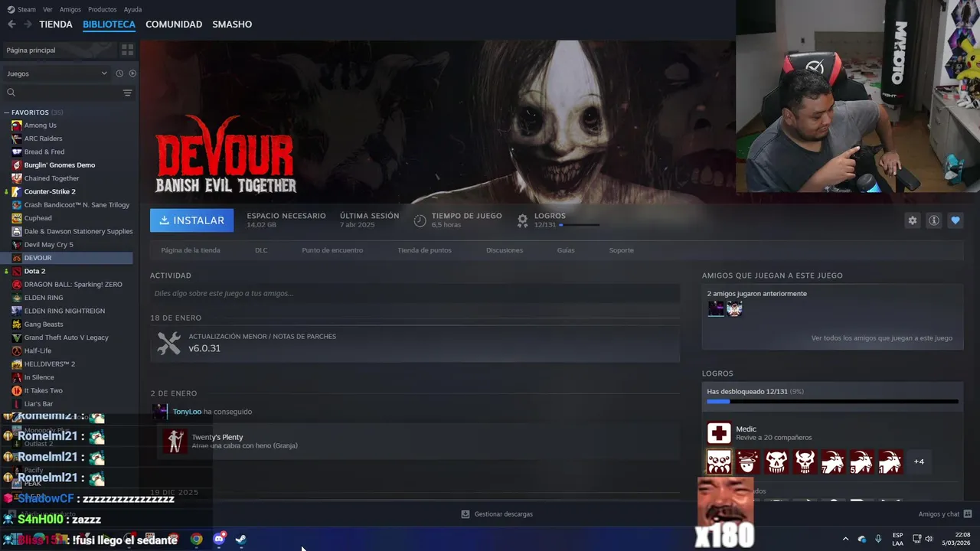Open the Guías link
This screenshot has height=551, width=980.
tap(566, 250)
